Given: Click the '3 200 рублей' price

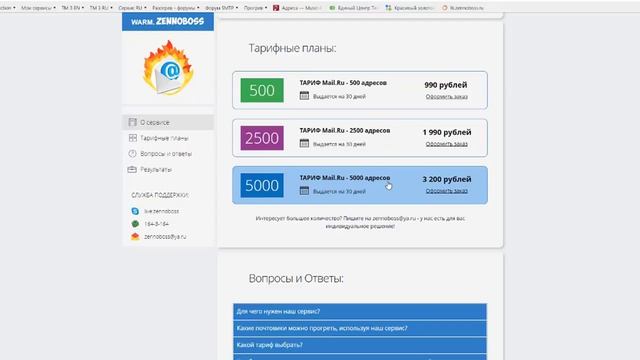Looking at the screenshot, I should 447,179.
